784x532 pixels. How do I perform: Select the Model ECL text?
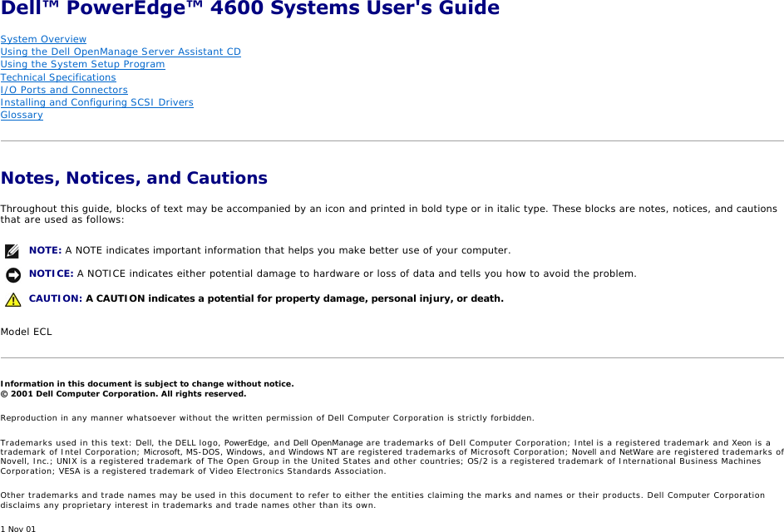click(x=26, y=331)
